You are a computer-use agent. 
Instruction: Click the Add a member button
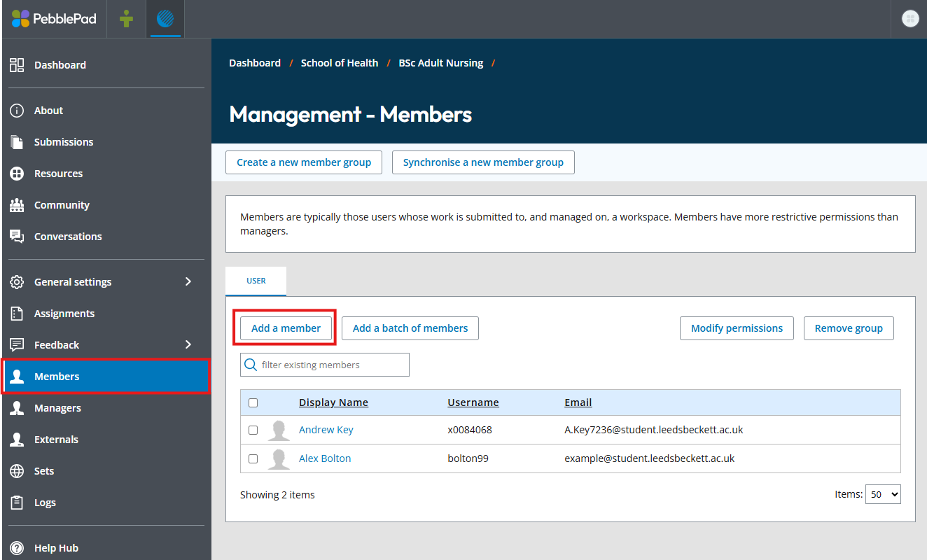point(286,328)
